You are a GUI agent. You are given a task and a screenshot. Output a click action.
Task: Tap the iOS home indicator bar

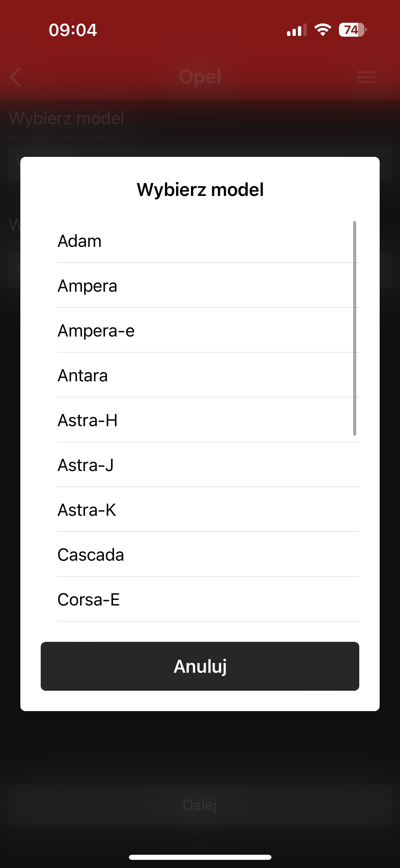pyautogui.click(x=200, y=857)
